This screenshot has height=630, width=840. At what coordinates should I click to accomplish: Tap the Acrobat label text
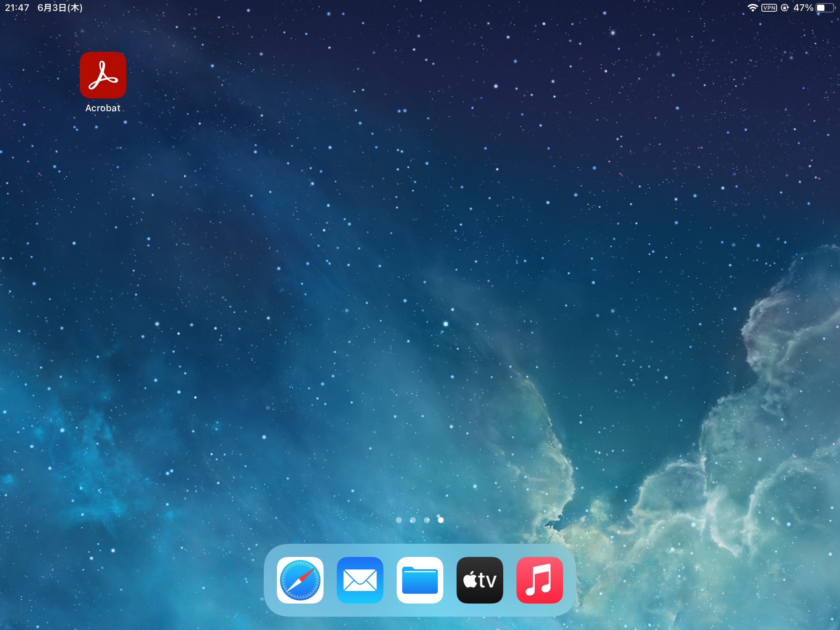coord(103,108)
